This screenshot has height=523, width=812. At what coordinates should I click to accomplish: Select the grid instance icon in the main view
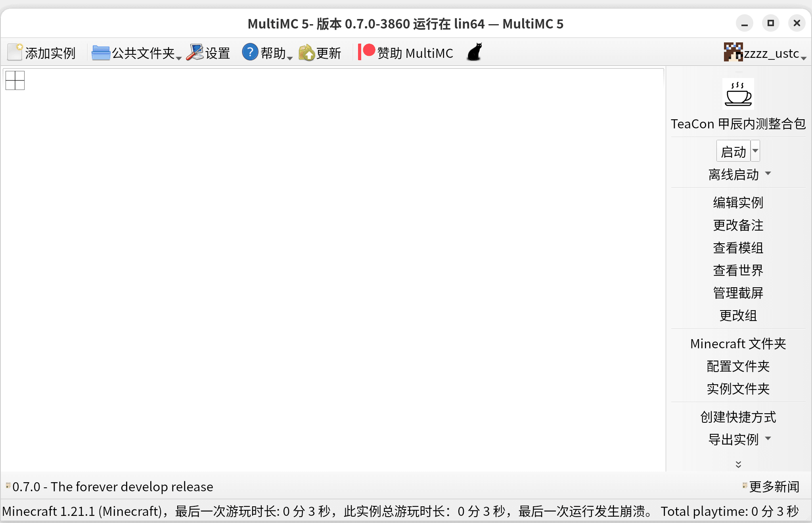(x=15, y=80)
